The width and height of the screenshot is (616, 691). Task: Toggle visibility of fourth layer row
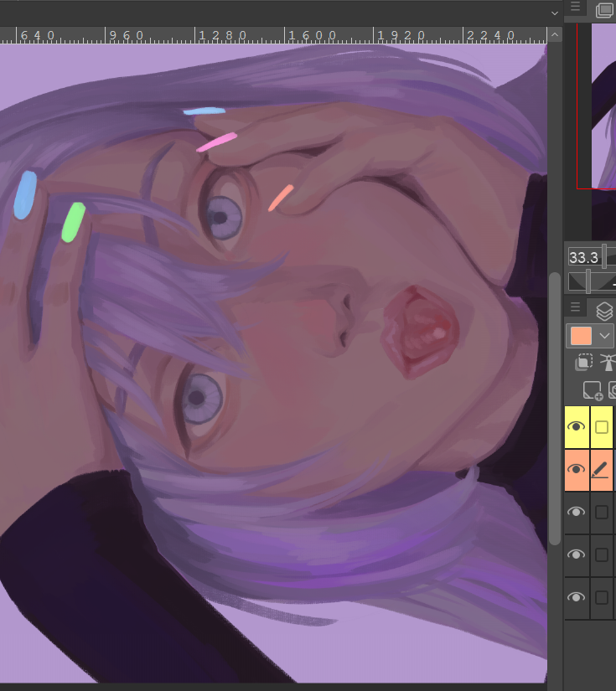577,554
